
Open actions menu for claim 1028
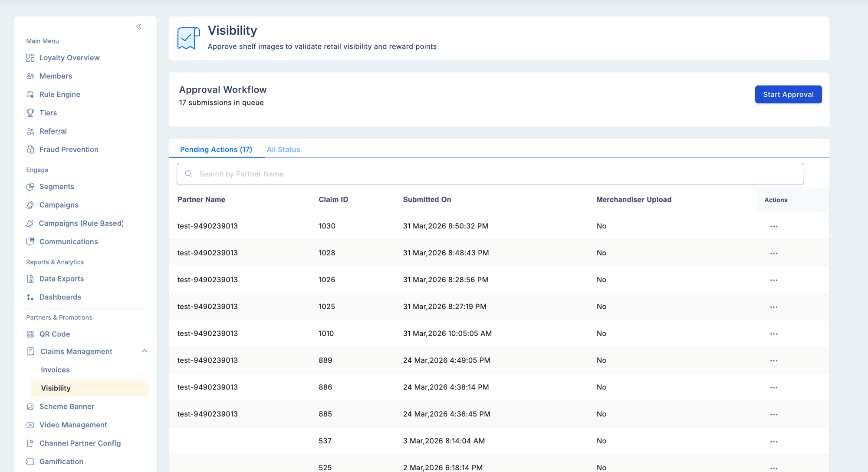coord(774,253)
